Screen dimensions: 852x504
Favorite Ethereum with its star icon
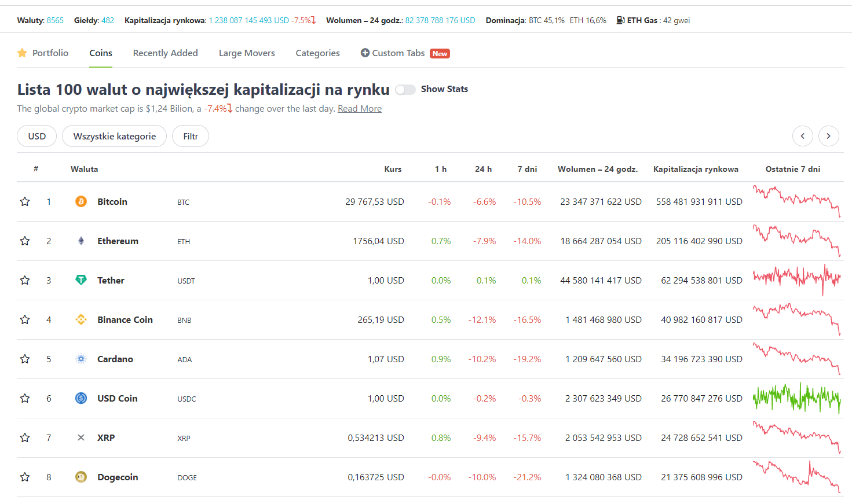(x=25, y=241)
